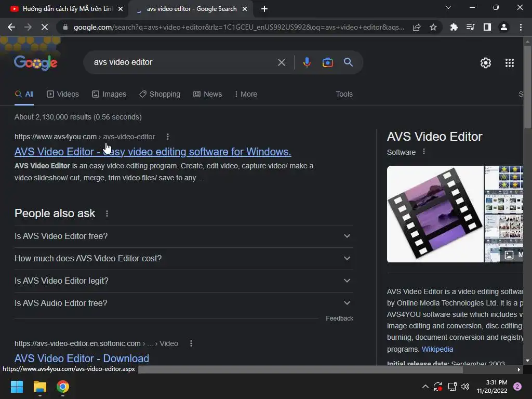The width and height of the screenshot is (532, 399).
Task: Bookmark this page with the star icon
Action: tap(433, 27)
